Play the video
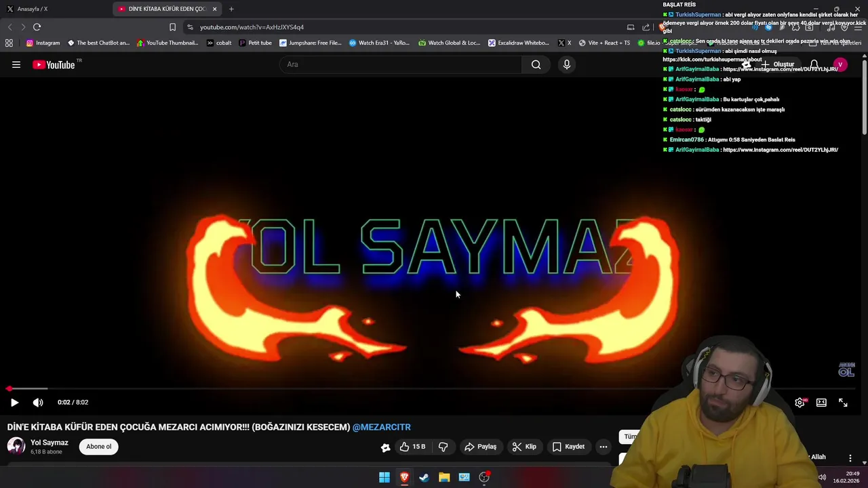Image resolution: width=868 pixels, height=488 pixels. 14,403
